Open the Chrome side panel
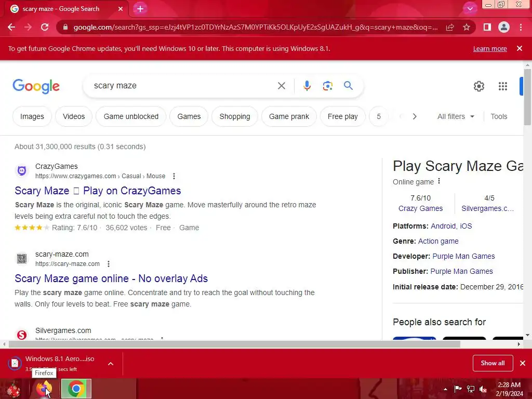532x399 pixels. click(x=487, y=27)
